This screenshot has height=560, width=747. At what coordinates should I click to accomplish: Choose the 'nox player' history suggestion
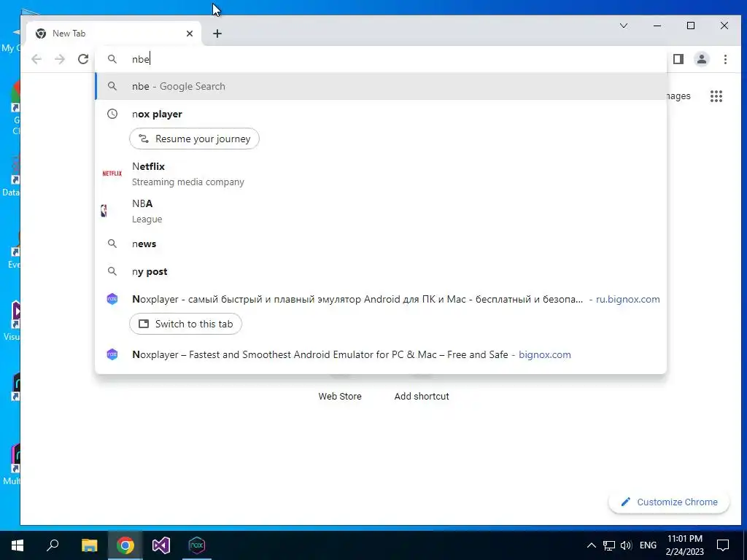pos(381,114)
